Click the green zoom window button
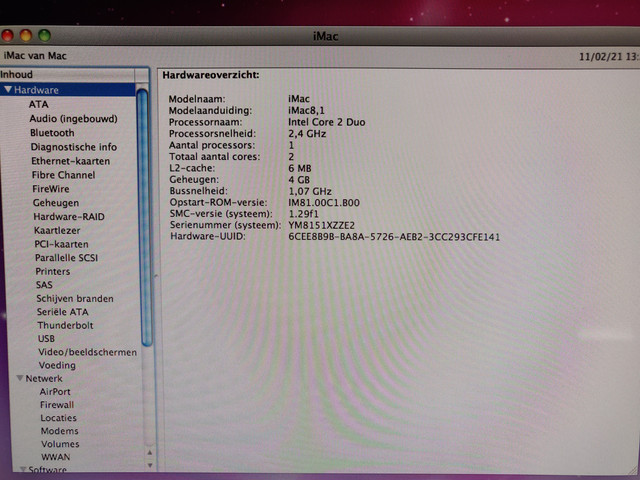640x480 pixels. click(44, 36)
